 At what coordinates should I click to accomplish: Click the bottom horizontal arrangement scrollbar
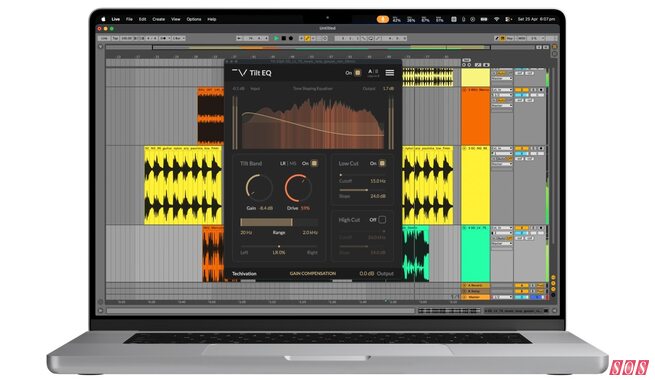(x=260, y=311)
